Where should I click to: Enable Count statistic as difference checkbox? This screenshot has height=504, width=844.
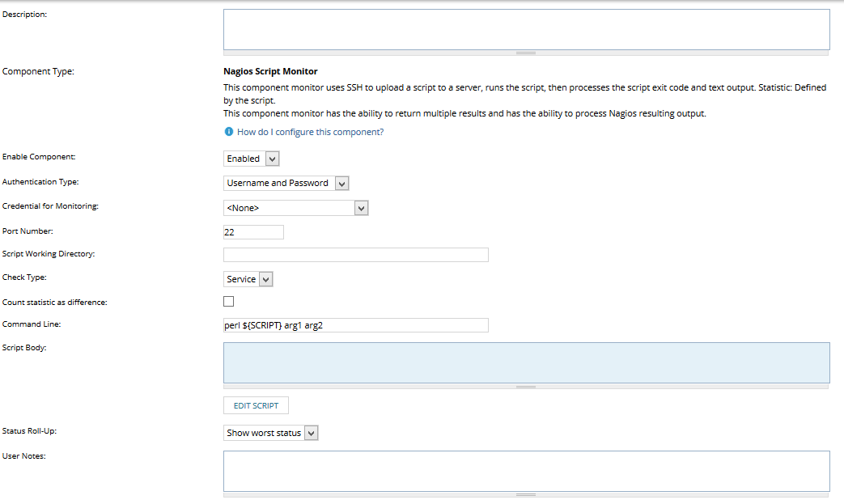(x=229, y=302)
